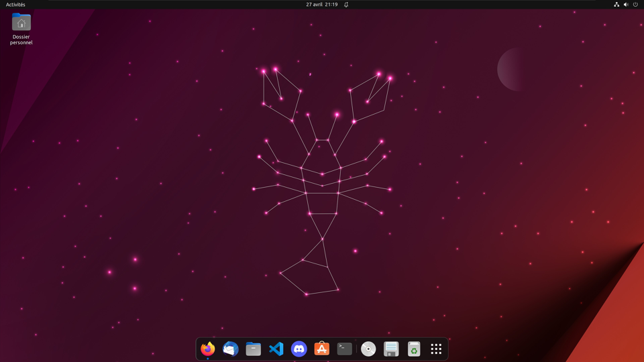The width and height of the screenshot is (644, 362).
Task: Show applications grid
Action: click(436, 349)
